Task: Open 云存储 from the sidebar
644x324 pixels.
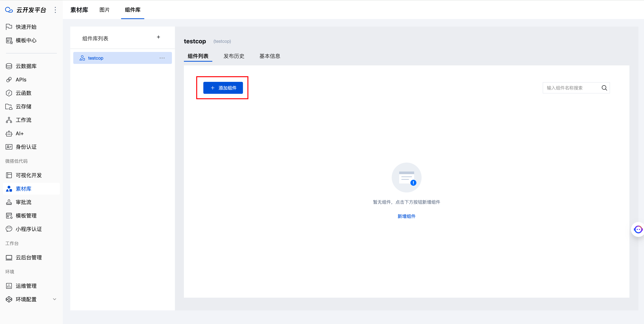Action: coord(24,107)
